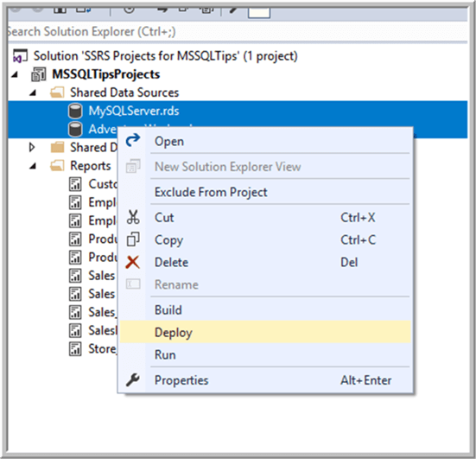Select the report starting with Store
This screenshot has width=476, height=459.
point(103,348)
